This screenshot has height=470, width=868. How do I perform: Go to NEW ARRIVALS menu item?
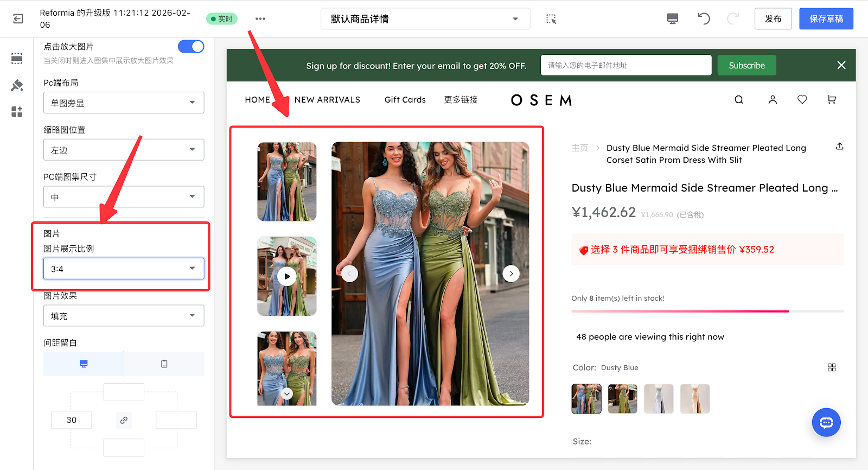coord(327,100)
